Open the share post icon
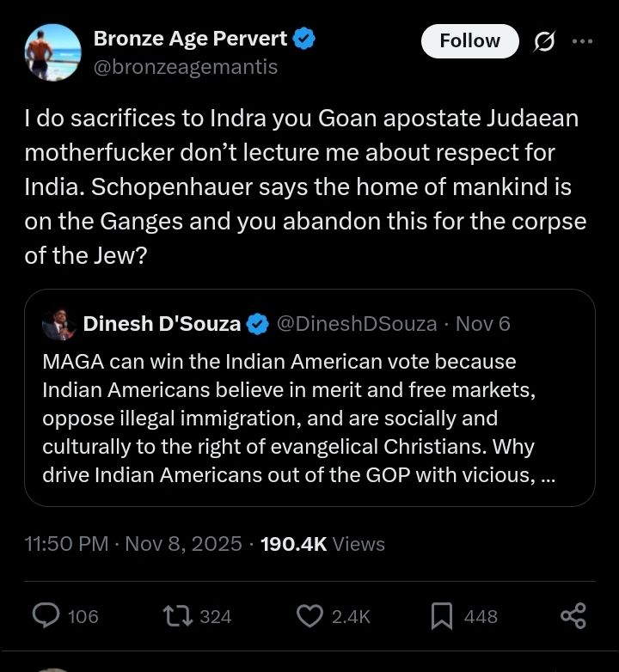Image resolution: width=619 pixels, height=672 pixels. [573, 615]
